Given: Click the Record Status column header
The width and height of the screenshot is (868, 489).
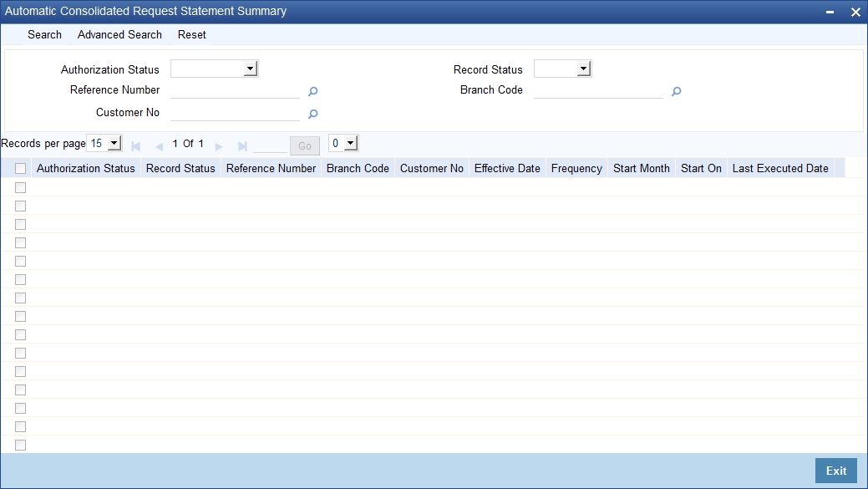Looking at the screenshot, I should pyautogui.click(x=180, y=168).
